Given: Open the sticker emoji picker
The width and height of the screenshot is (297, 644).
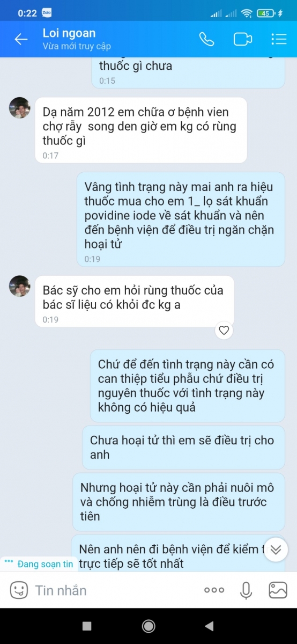Looking at the screenshot, I should point(19,590).
